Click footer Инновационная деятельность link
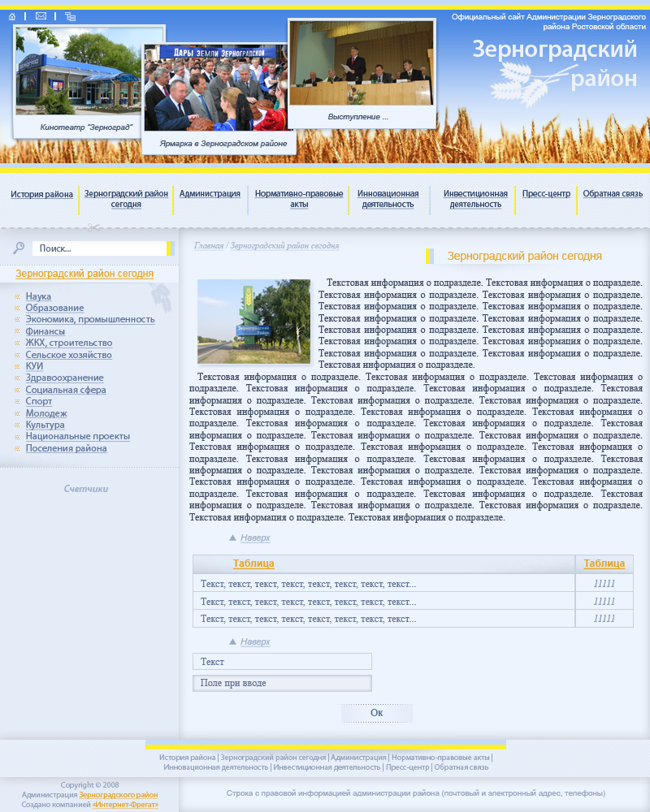 pos(215,767)
